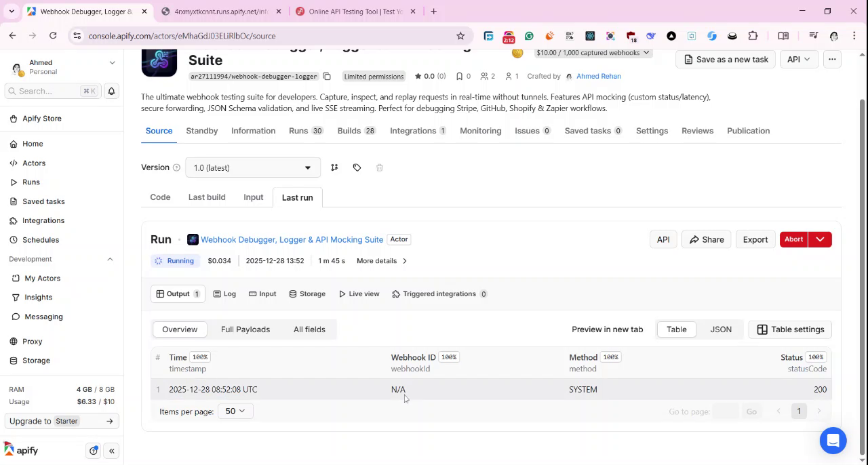Image resolution: width=868 pixels, height=465 pixels.
Task: Switch to Full Payloads output view
Action: tap(245, 329)
